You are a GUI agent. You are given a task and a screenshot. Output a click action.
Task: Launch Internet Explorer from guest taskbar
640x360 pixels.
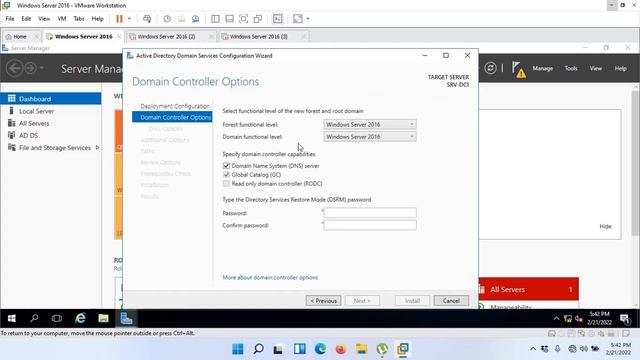[80, 318]
